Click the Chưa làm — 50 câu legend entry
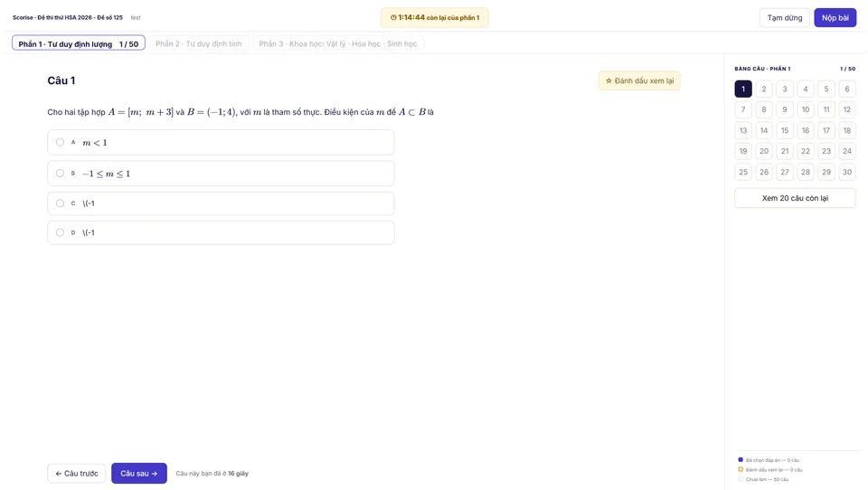This screenshot has height=490, width=868. tap(763, 479)
